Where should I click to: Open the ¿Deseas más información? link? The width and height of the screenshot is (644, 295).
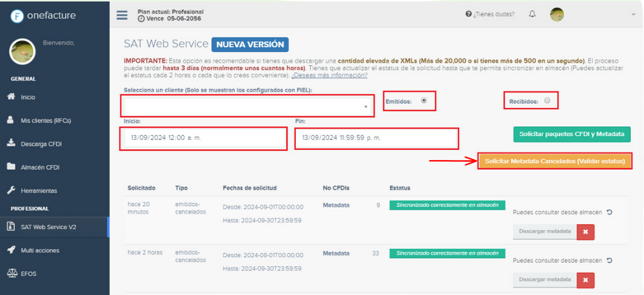(329, 76)
